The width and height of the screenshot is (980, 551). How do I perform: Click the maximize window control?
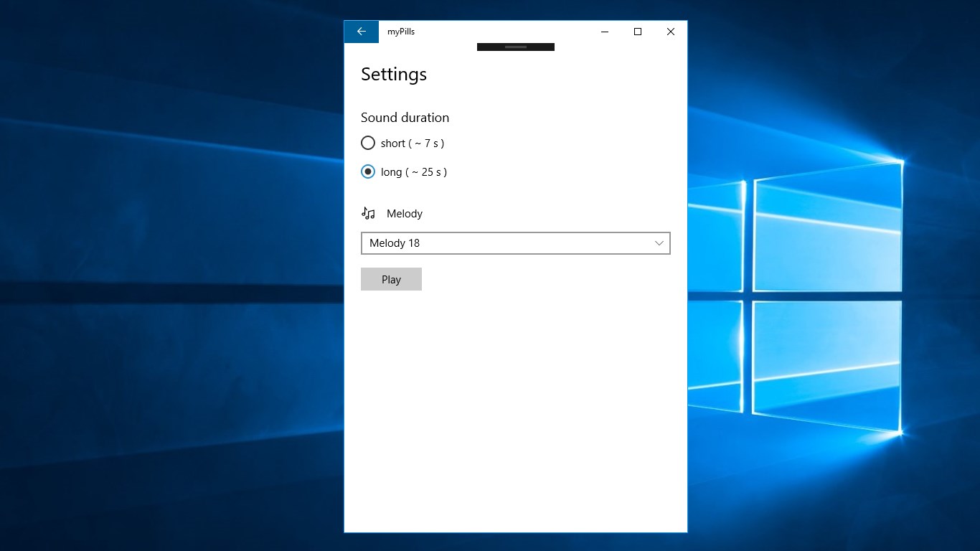click(637, 32)
